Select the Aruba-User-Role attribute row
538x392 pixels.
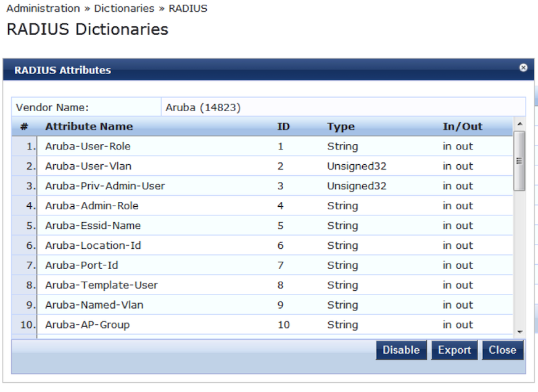88,146
